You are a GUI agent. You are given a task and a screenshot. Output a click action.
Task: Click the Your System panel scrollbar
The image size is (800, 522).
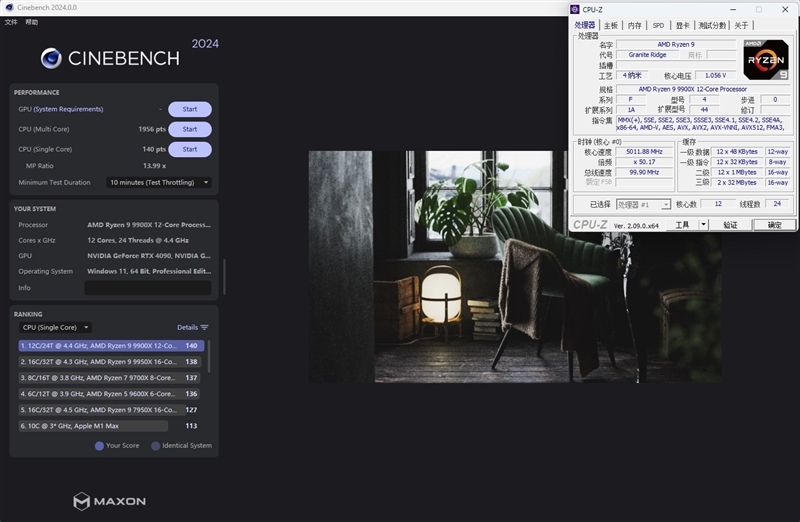pos(223,277)
